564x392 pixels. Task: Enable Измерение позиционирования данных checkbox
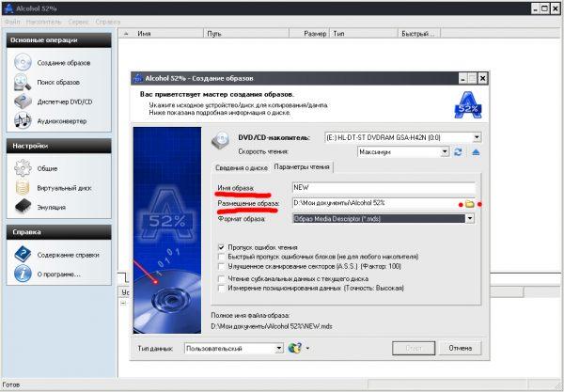(x=222, y=288)
